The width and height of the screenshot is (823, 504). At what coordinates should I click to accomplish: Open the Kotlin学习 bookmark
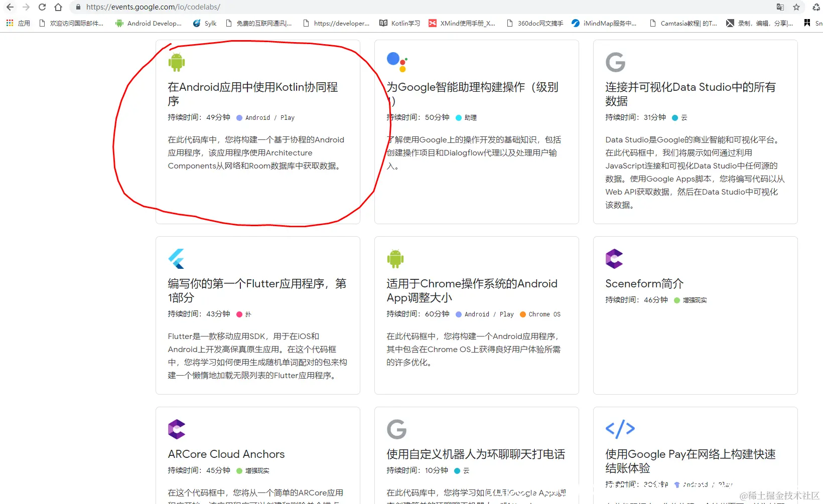[399, 23]
